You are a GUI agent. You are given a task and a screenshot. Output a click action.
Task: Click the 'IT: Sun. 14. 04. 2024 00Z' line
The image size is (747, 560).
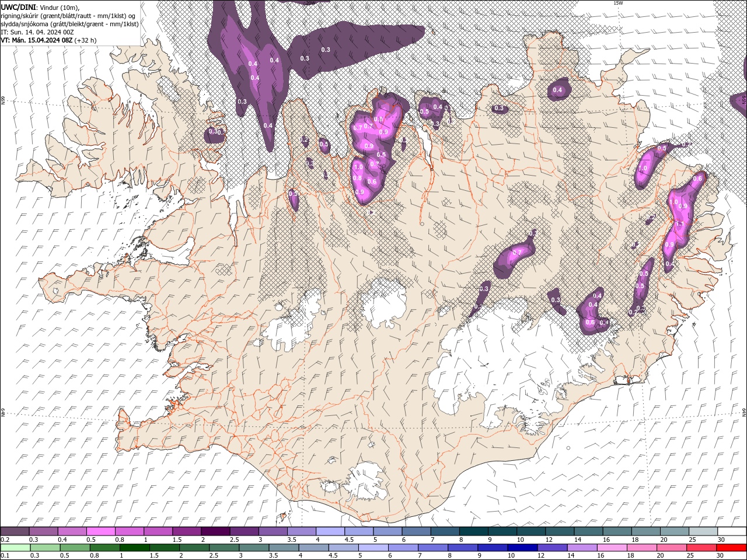(36, 32)
